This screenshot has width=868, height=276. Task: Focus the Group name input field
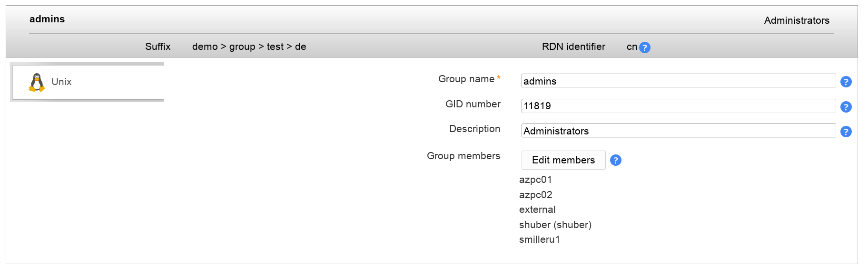click(x=678, y=81)
